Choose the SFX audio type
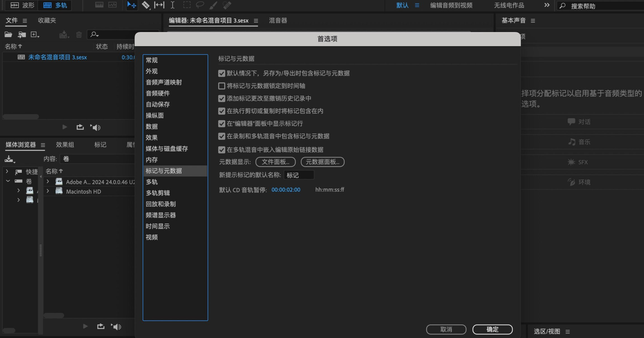The width and height of the screenshot is (644, 338). (x=577, y=162)
